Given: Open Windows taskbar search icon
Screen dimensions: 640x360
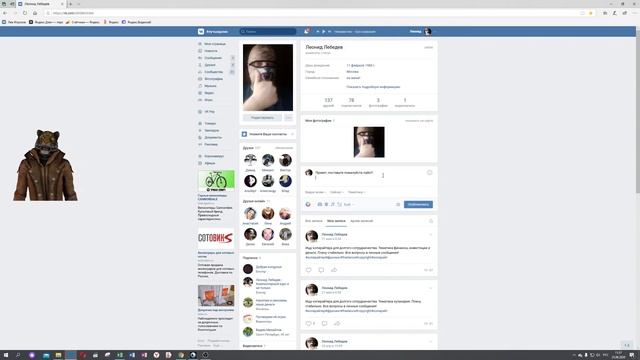Looking at the screenshot, I should tap(18, 355).
